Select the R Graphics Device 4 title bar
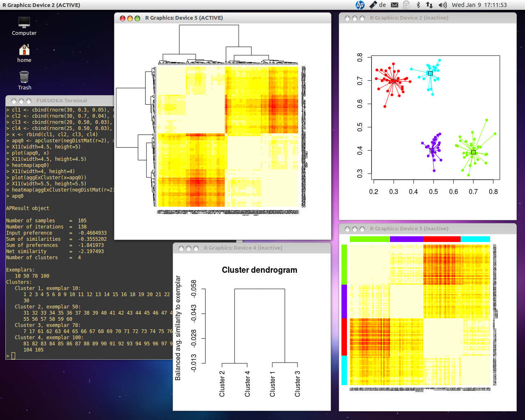525x420 pixels. tap(243, 248)
